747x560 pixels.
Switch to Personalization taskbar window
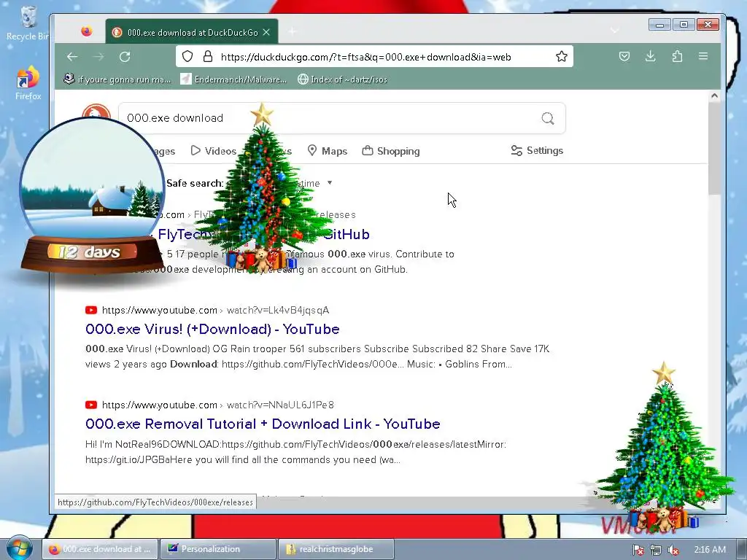(217, 549)
